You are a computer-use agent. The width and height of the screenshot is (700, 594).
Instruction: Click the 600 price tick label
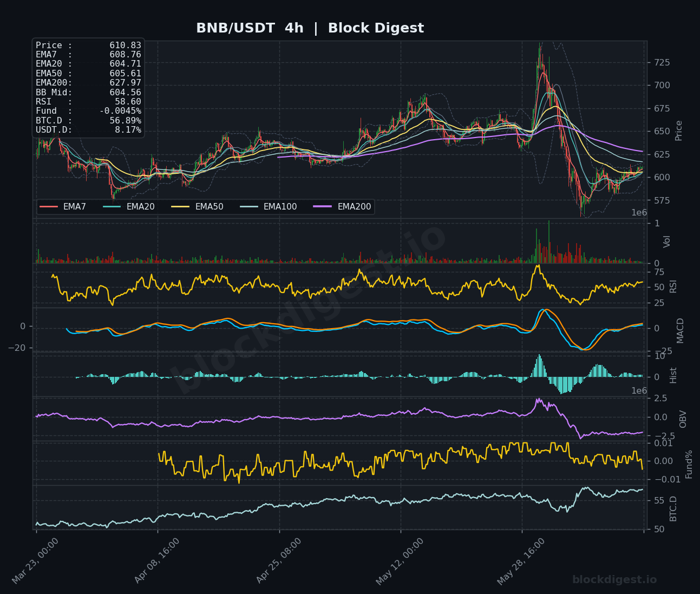pyautogui.click(x=662, y=178)
